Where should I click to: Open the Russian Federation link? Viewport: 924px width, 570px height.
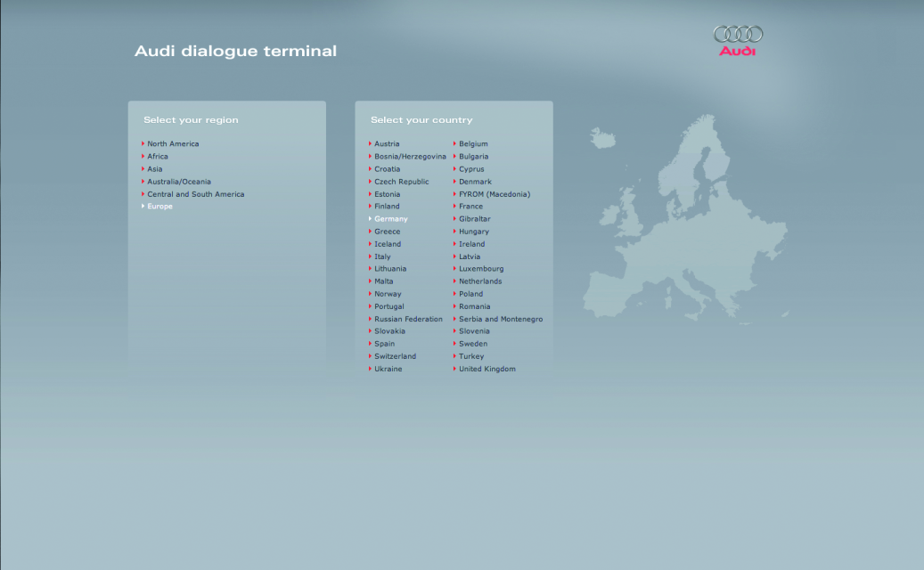pyautogui.click(x=408, y=319)
